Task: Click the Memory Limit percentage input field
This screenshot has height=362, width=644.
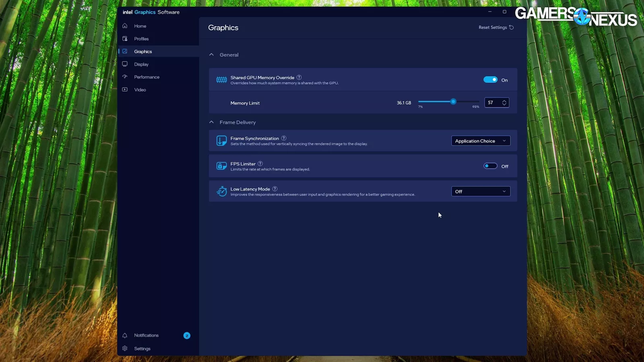Action: tap(493, 103)
